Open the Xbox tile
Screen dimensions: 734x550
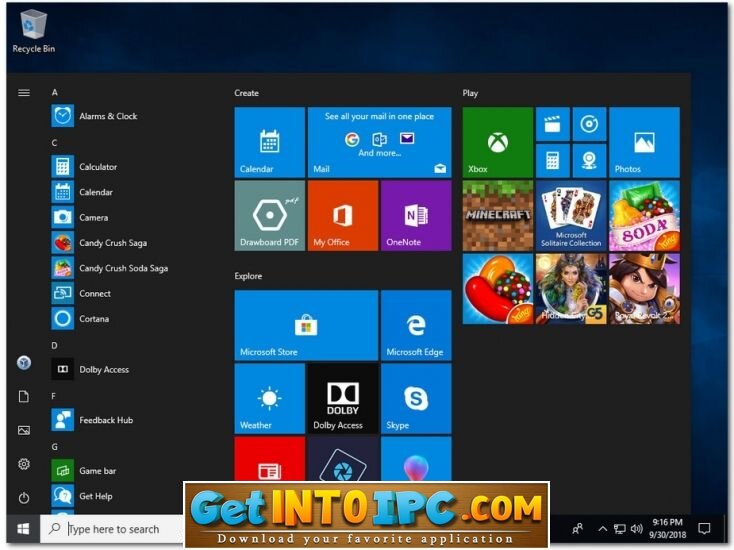pos(498,142)
